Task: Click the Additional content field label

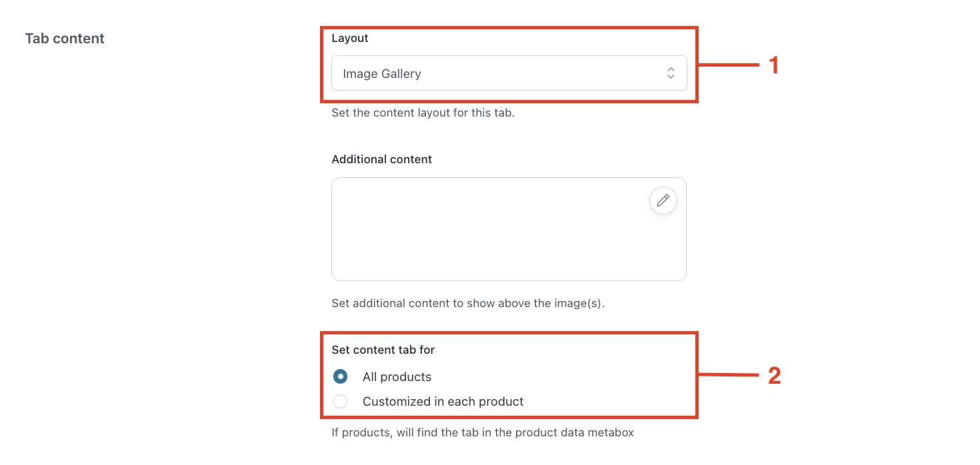Action: coord(382,159)
